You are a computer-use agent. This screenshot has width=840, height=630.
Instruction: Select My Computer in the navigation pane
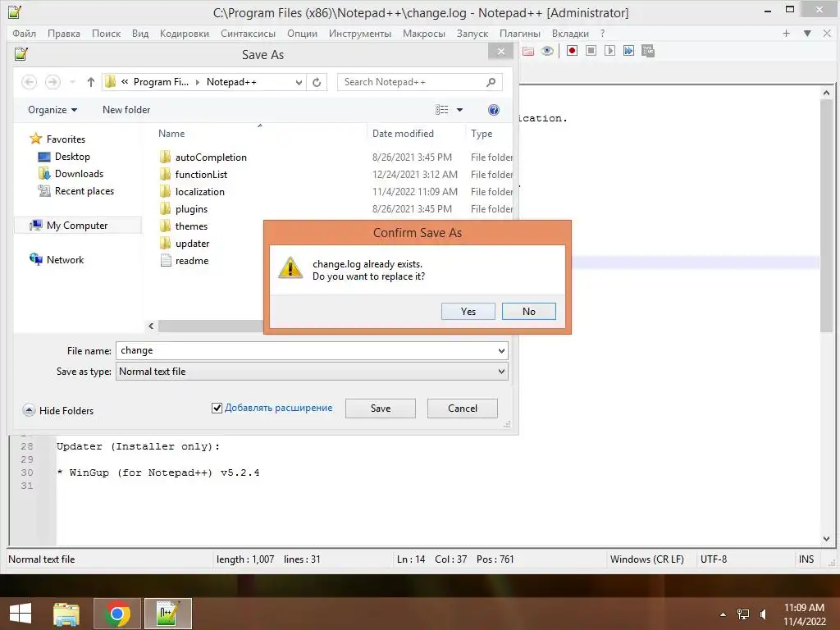[76, 226]
